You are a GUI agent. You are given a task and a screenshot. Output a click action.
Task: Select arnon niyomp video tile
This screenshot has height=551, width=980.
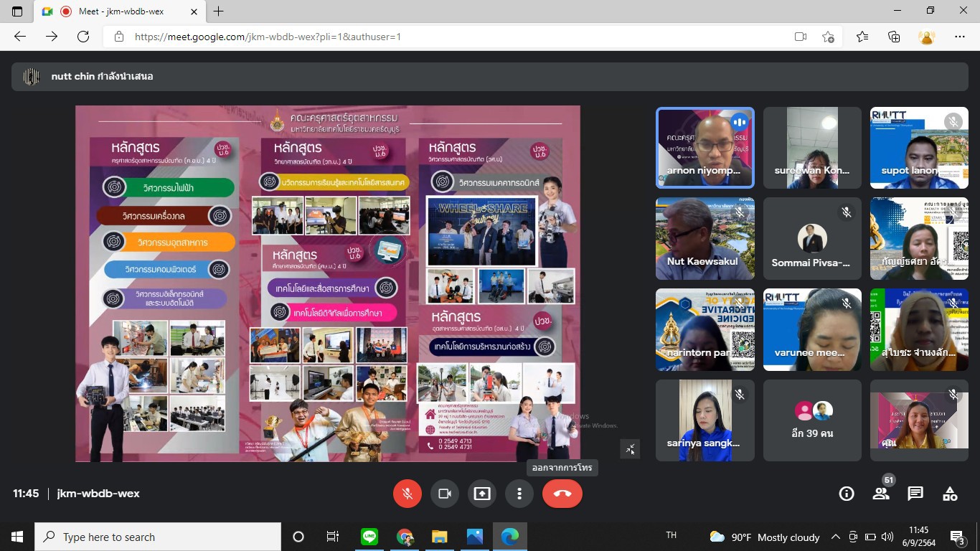point(705,148)
